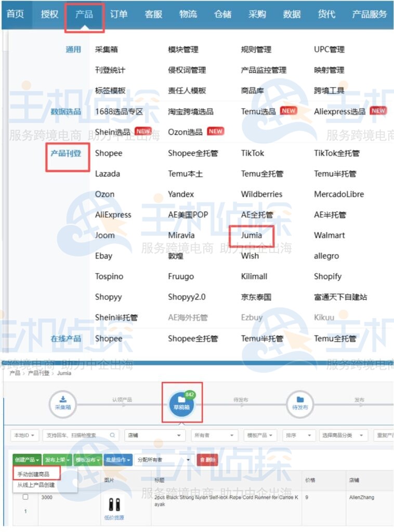Open the 订单 top menu
The image size is (394, 532).
(119, 14)
